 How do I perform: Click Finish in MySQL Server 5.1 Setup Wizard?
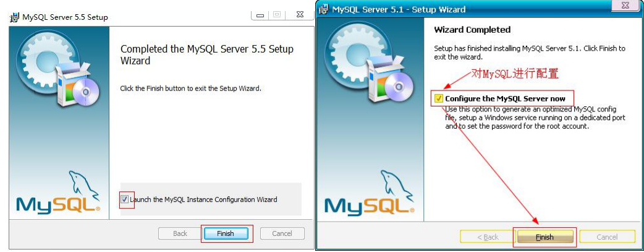545,237
